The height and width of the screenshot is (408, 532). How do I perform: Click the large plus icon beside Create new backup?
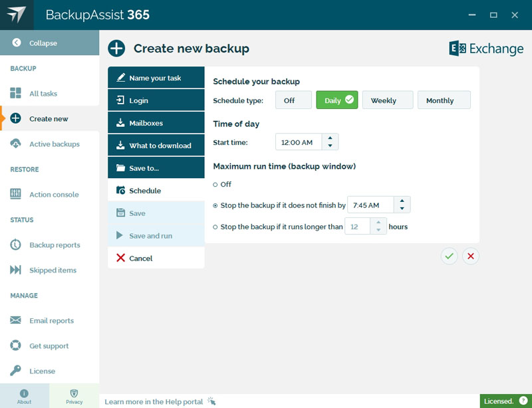[116, 49]
